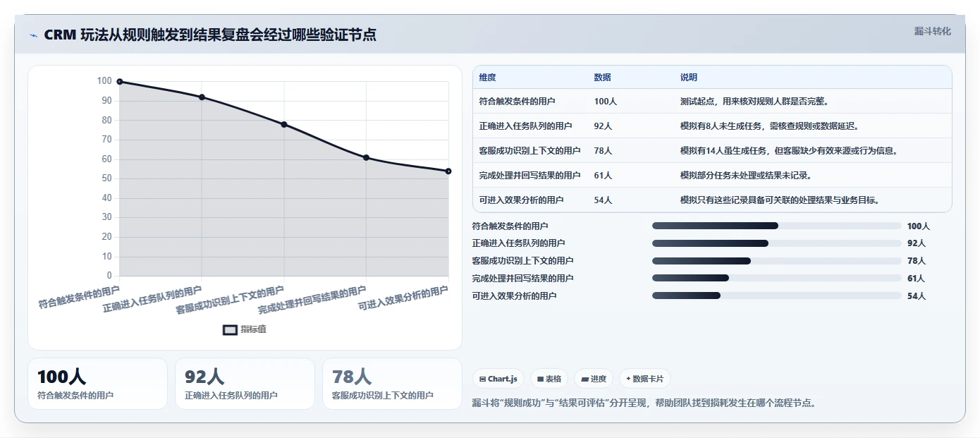Click the 数据 column header
The image size is (980, 438).
click(x=602, y=78)
